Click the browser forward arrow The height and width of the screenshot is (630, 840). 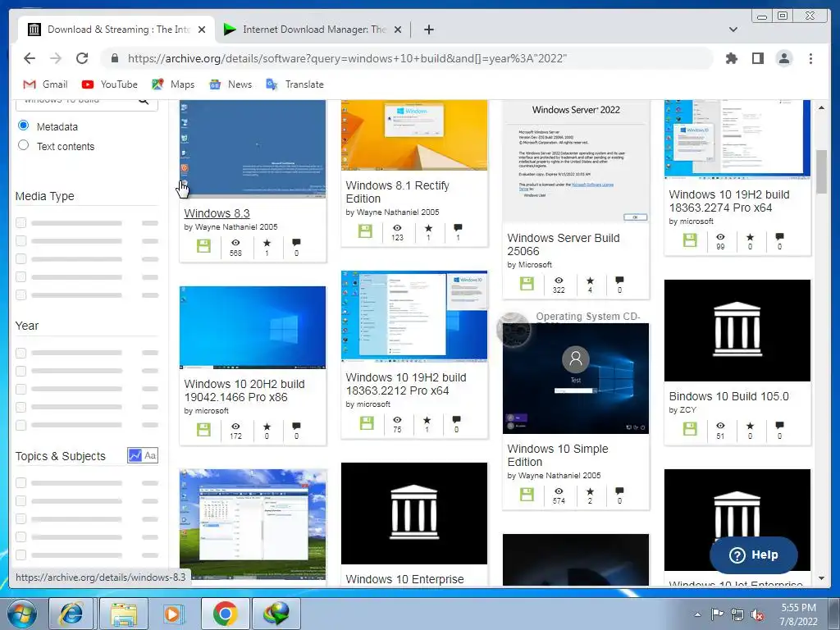click(x=56, y=58)
